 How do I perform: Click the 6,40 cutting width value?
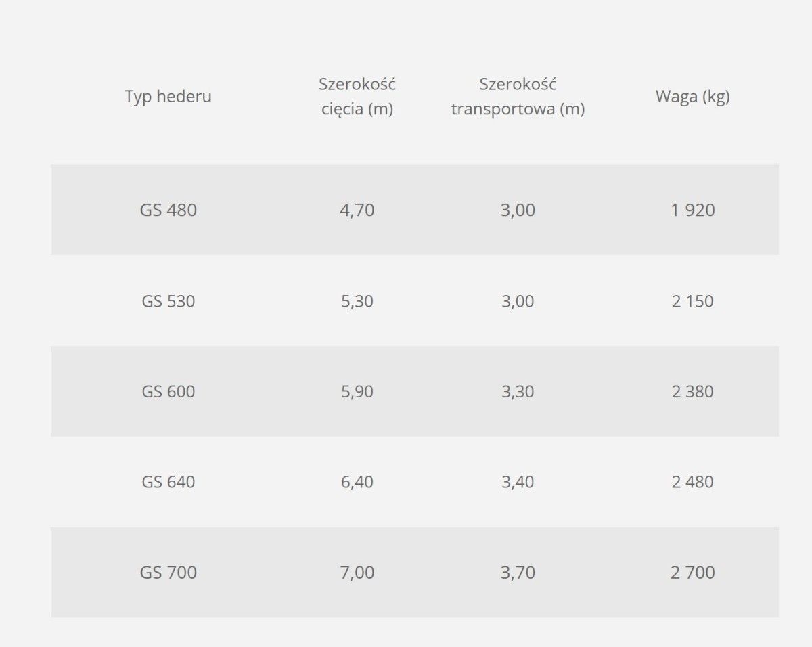pos(357,482)
